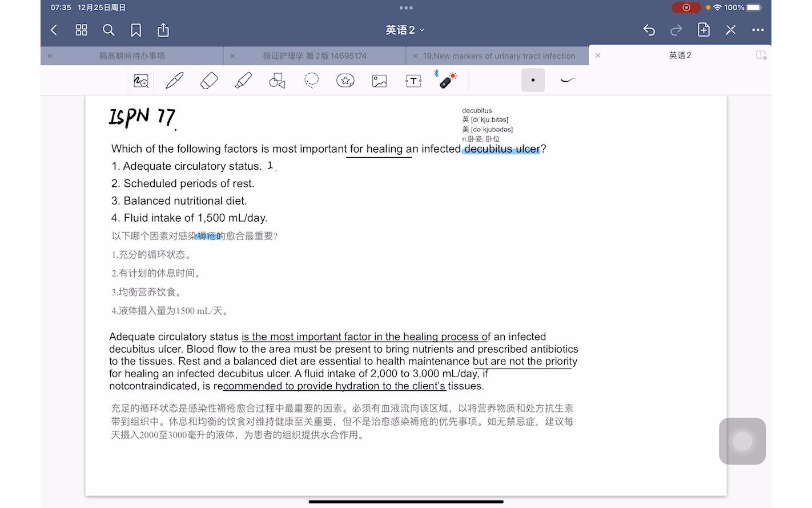Tap the handwritten ISPN 77 heading
Viewport: 812px width, 508px height.
(143, 117)
